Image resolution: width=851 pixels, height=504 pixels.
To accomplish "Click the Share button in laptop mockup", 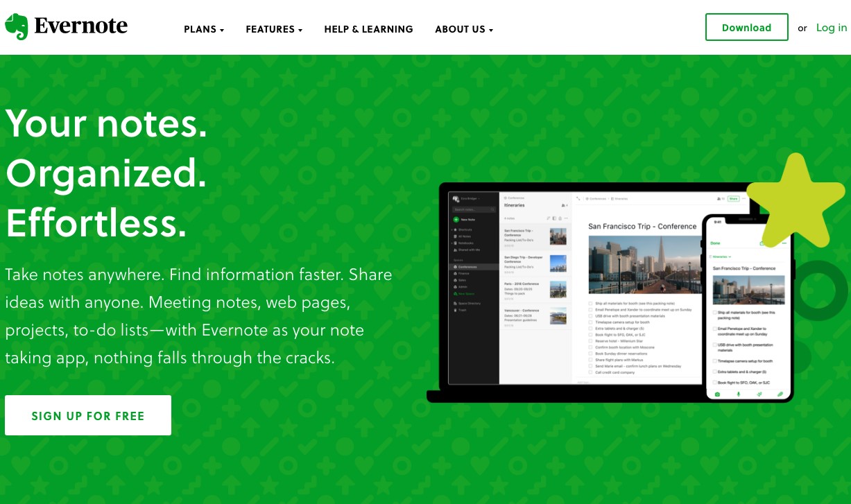I will pos(733,199).
